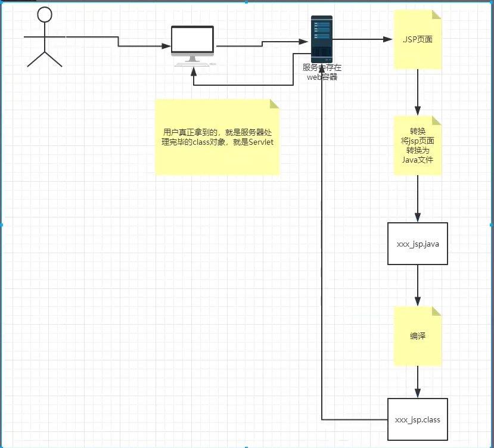This screenshot has width=494, height=448.
Task: Click the '服务内存在 web容器' label
Action: [x=322, y=72]
